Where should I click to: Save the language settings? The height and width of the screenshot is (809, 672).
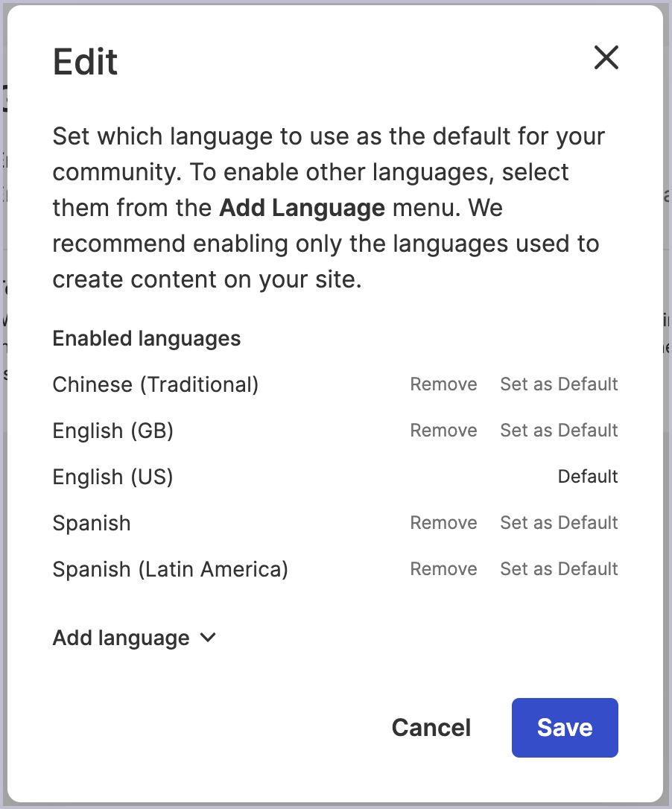point(565,728)
